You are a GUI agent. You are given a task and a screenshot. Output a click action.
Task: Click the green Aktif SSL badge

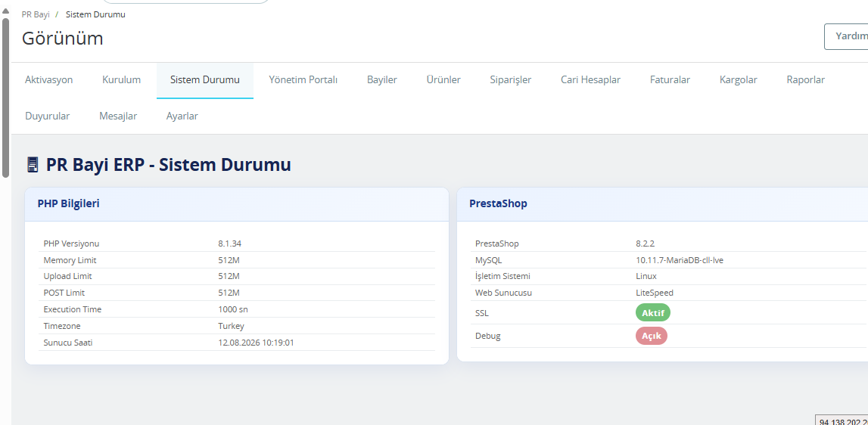[652, 312]
